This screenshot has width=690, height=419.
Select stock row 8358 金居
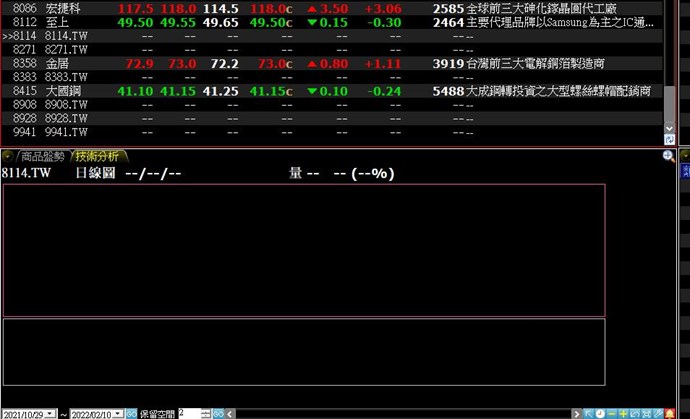tap(332, 63)
